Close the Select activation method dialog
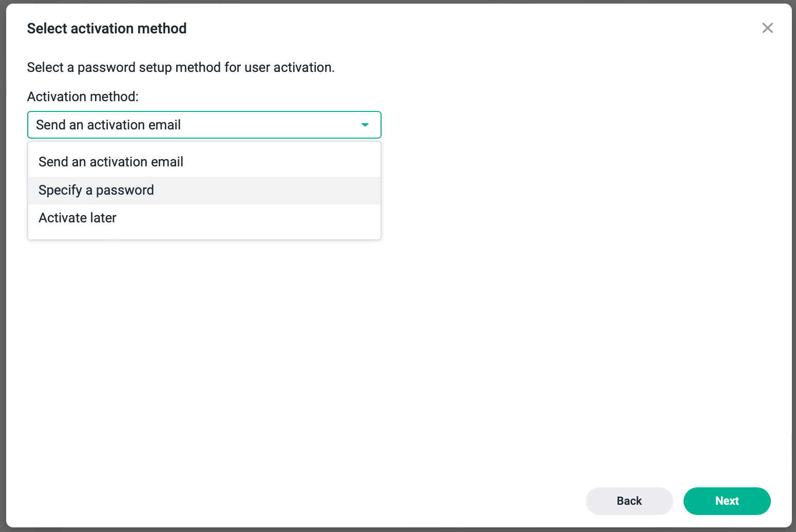Screen dimensions: 796x532 tap(767, 28)
